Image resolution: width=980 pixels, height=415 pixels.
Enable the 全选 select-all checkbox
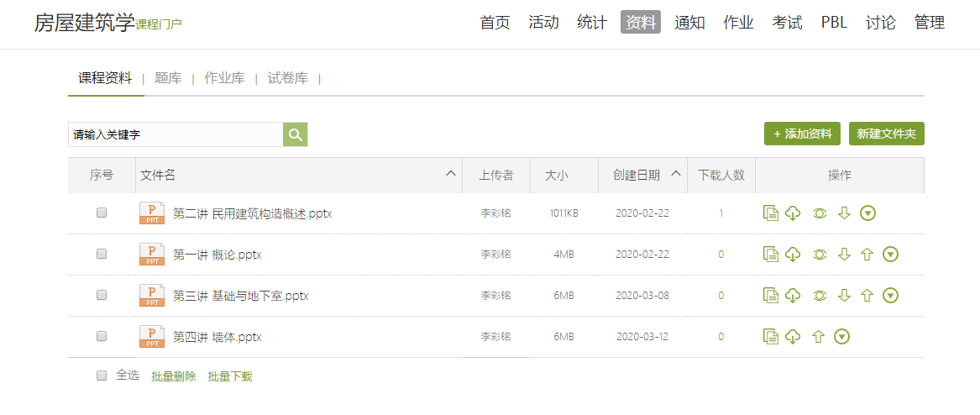[x=102, y=376]
